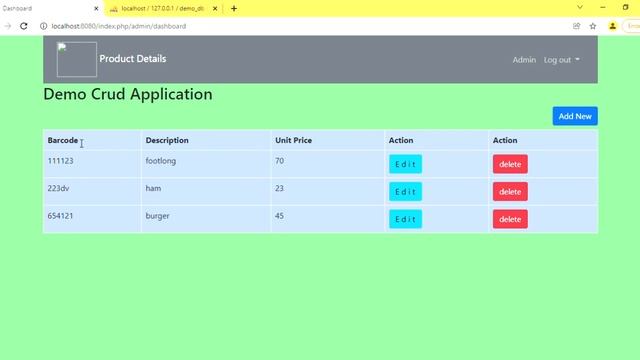This screenshot has height=360, width=640.
Task: Minimize the browser window
Action: click(603, 7)
